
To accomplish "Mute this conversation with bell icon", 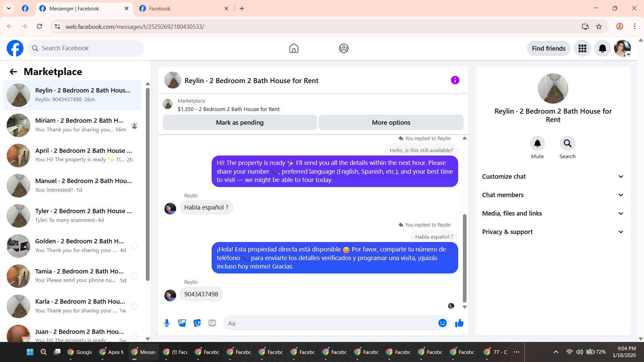I will [x=537, y=143].
